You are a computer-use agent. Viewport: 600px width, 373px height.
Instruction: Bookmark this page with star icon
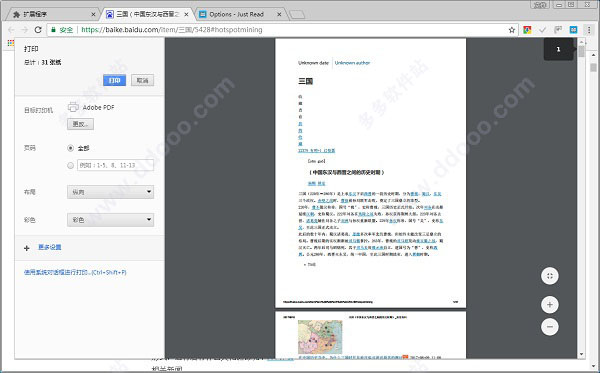(512, 30)
